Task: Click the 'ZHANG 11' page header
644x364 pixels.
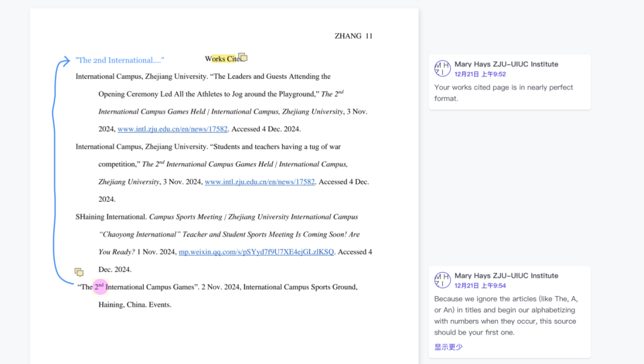Action: tap(353, 36)
